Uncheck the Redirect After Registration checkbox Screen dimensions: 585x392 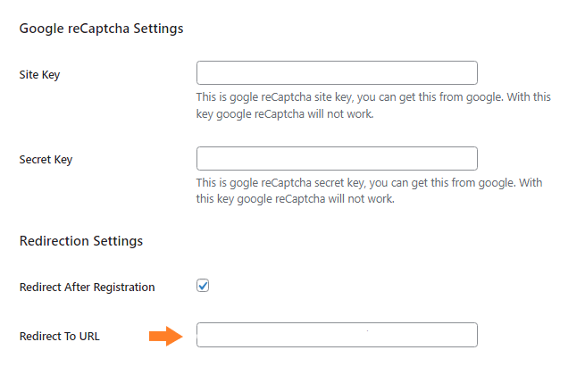(203, 286)
